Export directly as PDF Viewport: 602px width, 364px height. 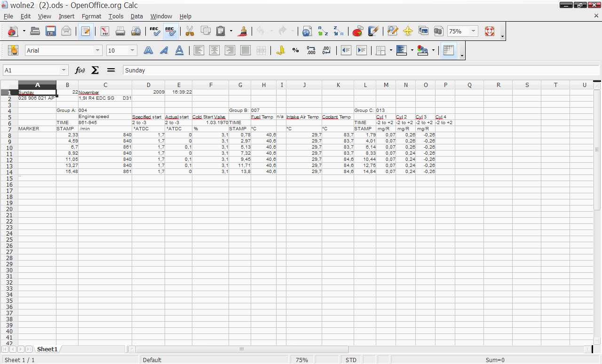pos(105,32)
